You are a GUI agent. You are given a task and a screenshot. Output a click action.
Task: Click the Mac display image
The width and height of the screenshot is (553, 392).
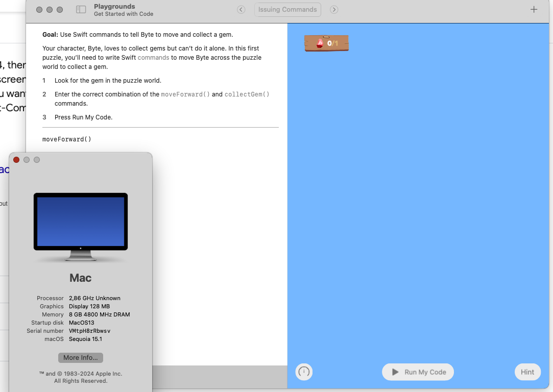click(x=80, y=227)
